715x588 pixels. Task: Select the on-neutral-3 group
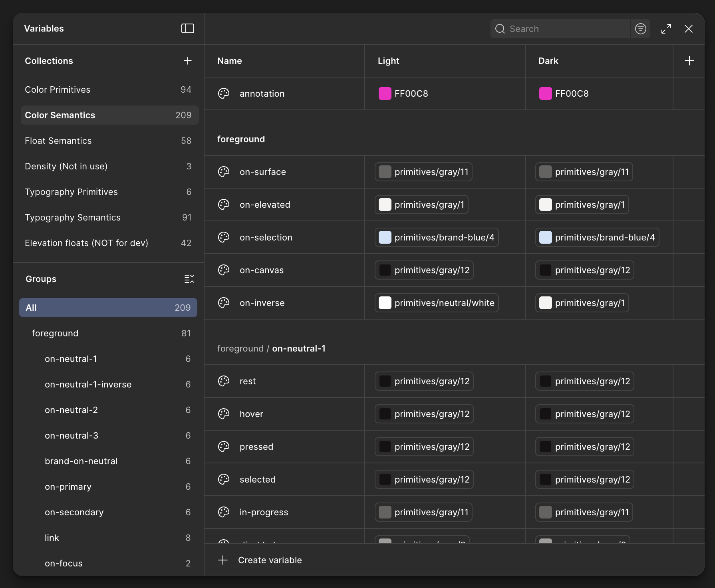[x=108, y=435]
